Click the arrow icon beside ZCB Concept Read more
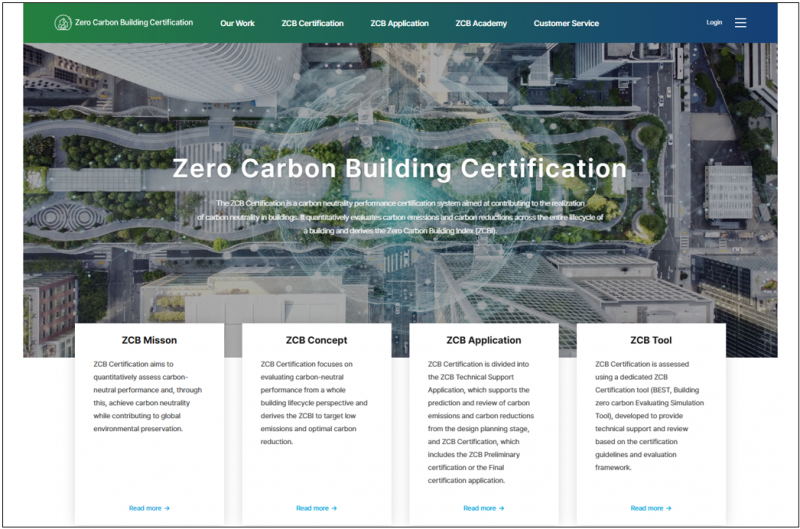The width and height of the screenshot is (800, 529). [334, 508]
